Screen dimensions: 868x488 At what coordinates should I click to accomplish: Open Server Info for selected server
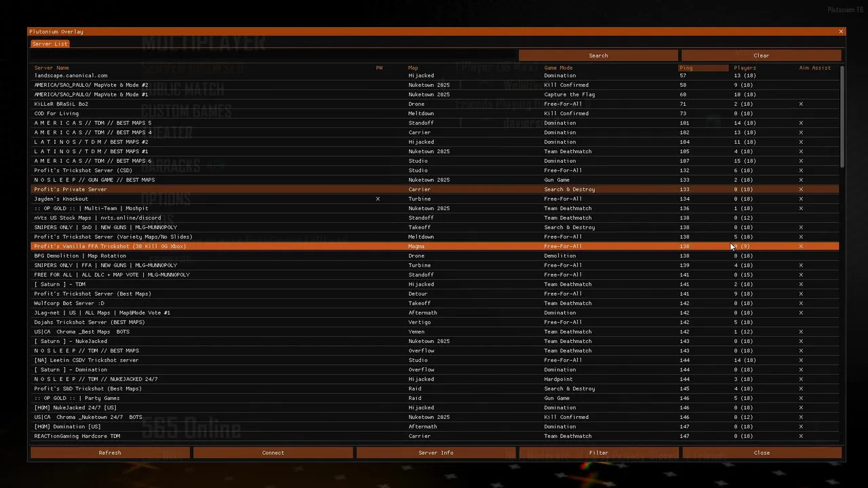pos(435,453)
